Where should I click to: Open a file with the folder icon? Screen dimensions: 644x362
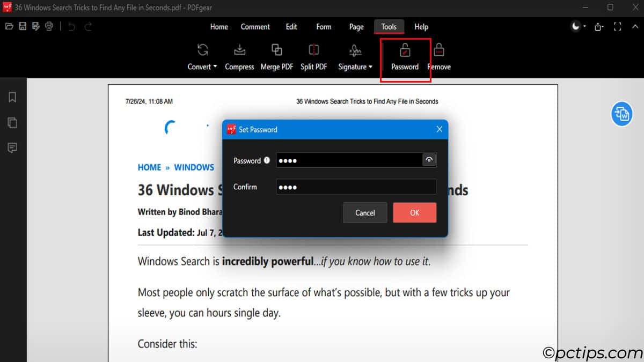pos(9,26)
